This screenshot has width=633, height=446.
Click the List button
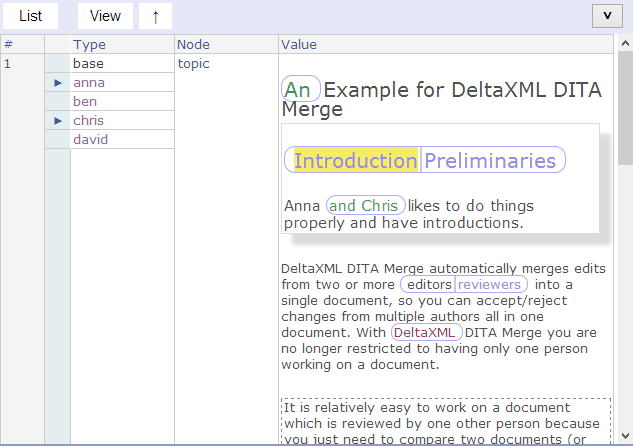[x=30, y=16]
